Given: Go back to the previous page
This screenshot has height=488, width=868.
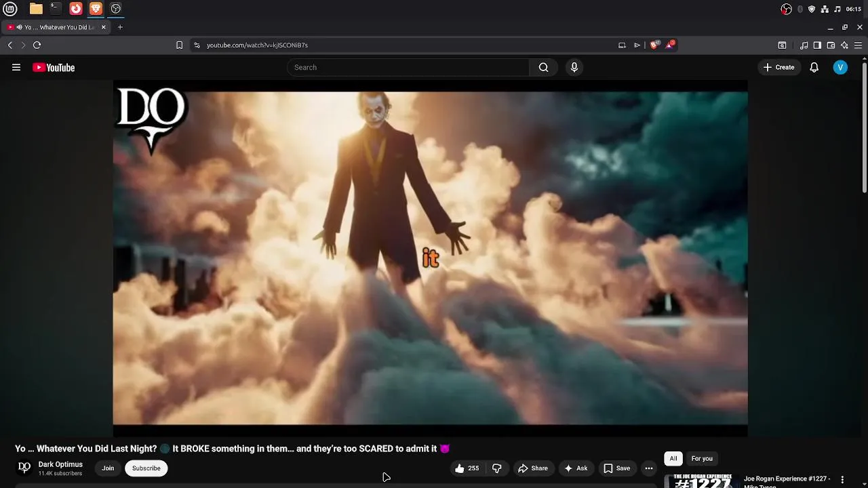Looking at the screenshot, I should pyautogui.click(x=10, y=45).
